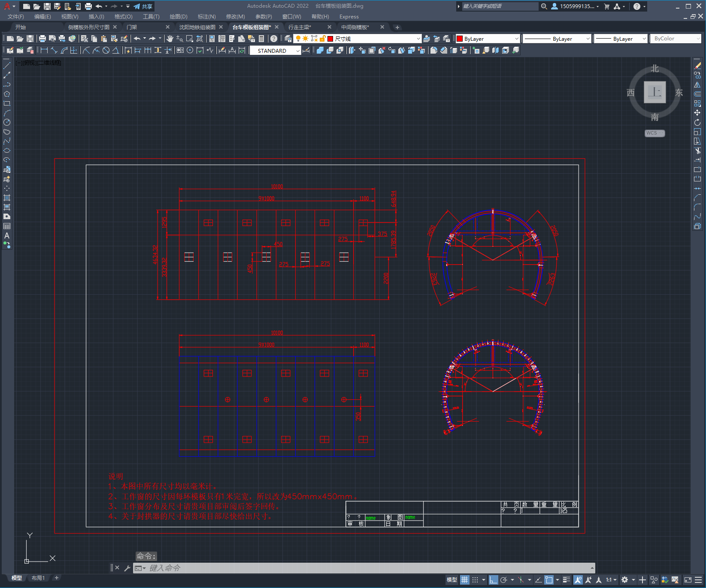Select the Multiline Text (A) tool

click(7, 235)
